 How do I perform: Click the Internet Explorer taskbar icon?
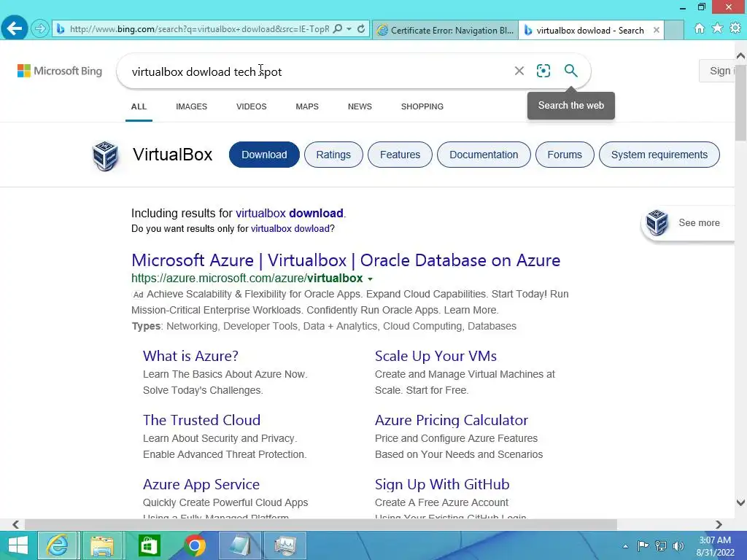(x=58, y=545)
